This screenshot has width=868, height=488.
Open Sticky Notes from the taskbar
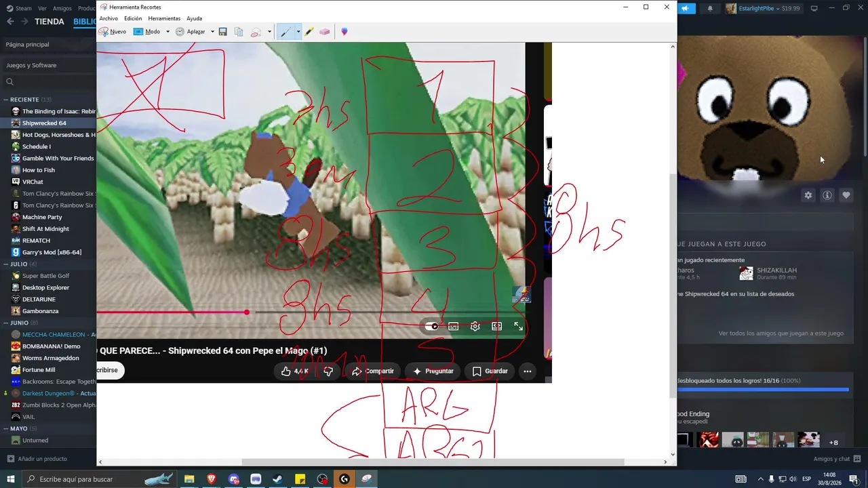click(x=300, y=479)
